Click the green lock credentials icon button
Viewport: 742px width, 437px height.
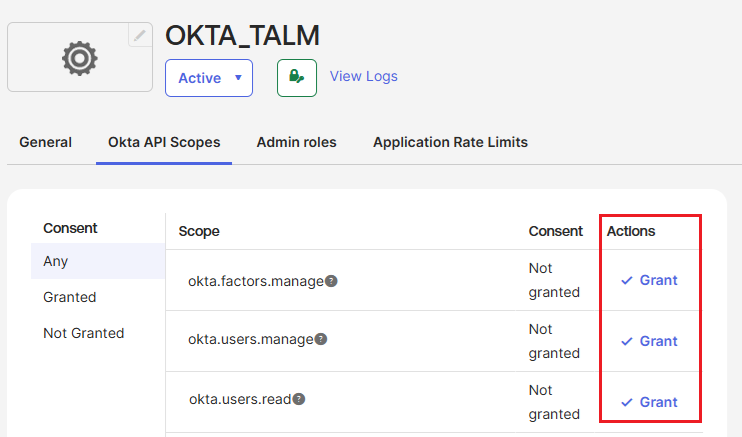[297, 77]
